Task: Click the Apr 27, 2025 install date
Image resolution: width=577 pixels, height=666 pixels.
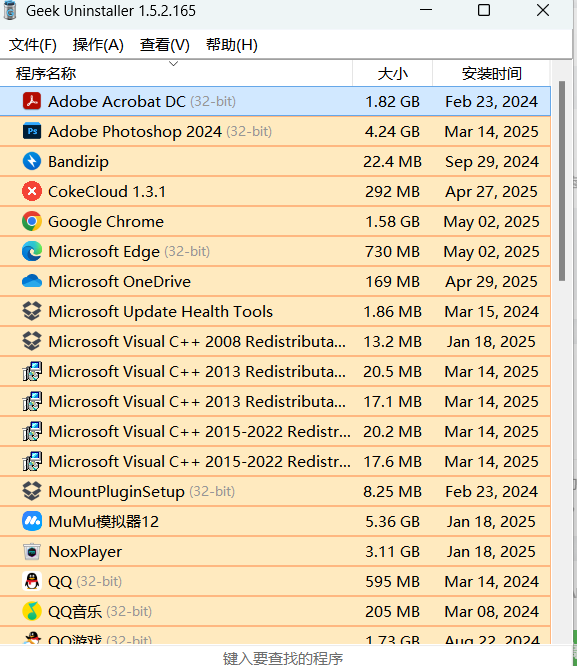Action: (x=492, y=192)
